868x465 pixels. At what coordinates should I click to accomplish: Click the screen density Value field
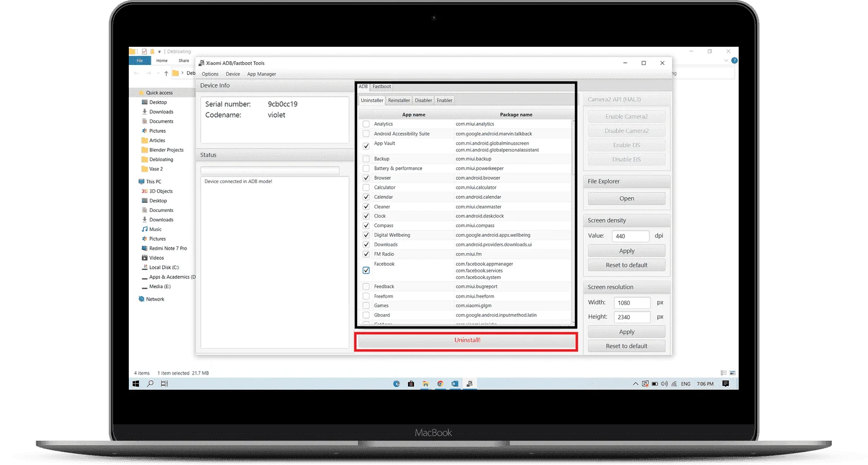tap(631, 236)
